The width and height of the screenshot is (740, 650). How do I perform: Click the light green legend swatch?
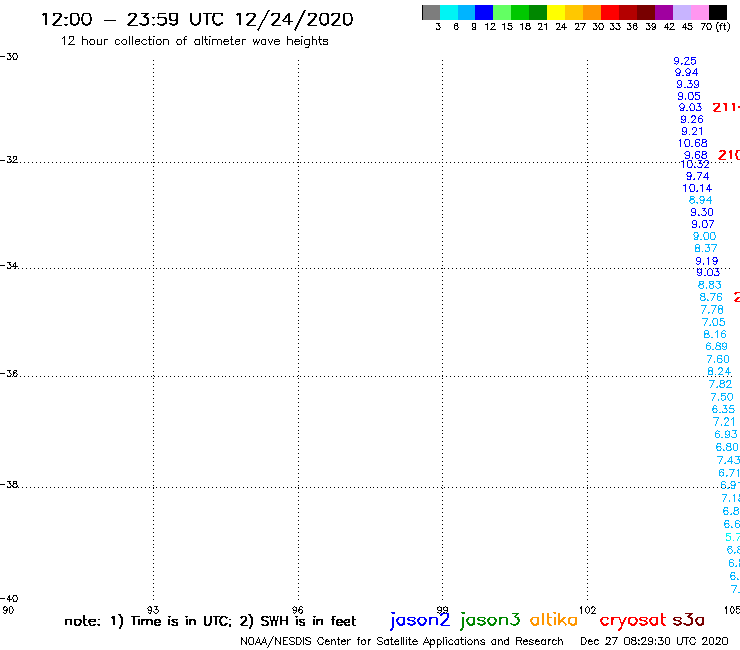(502, 12)
